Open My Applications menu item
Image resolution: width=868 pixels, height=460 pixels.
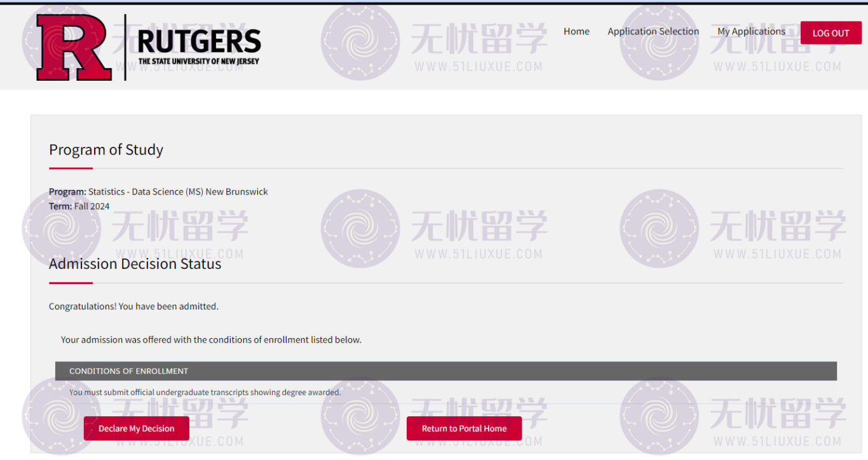point(751,31)
